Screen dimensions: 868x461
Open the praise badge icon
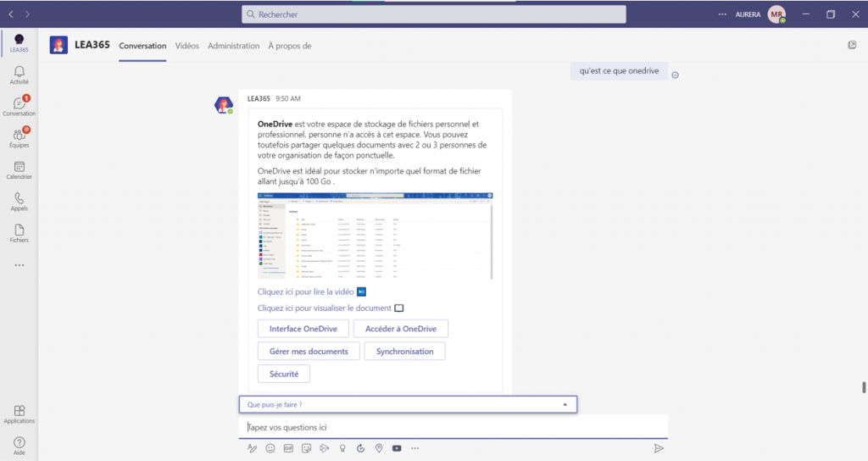pyautogui.click(x=342, y=448)
